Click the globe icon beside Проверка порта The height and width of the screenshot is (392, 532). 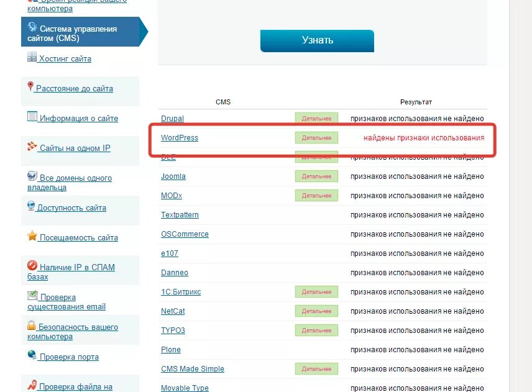[x=32, y=355]
